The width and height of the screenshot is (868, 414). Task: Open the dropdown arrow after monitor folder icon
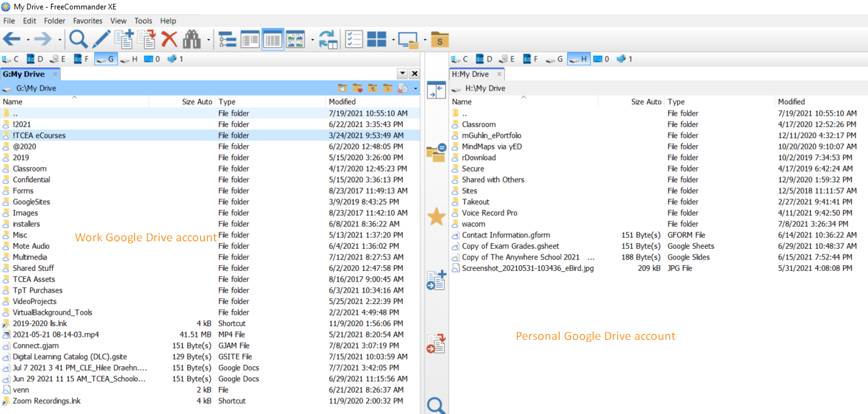(425, 40)
